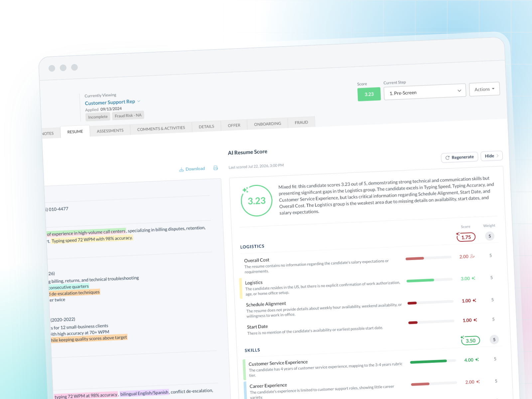Switch to the Onboarding tab
Viewport: 532px width, 399px height.
point(267,124)
